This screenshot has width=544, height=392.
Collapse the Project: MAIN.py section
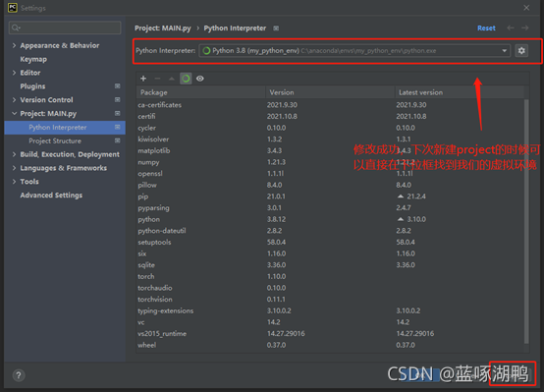click(x=14, y=114)
